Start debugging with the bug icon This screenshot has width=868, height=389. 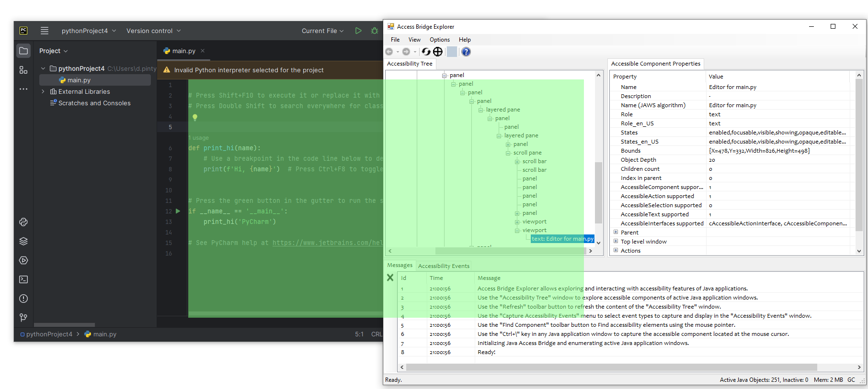click(375, 31)
